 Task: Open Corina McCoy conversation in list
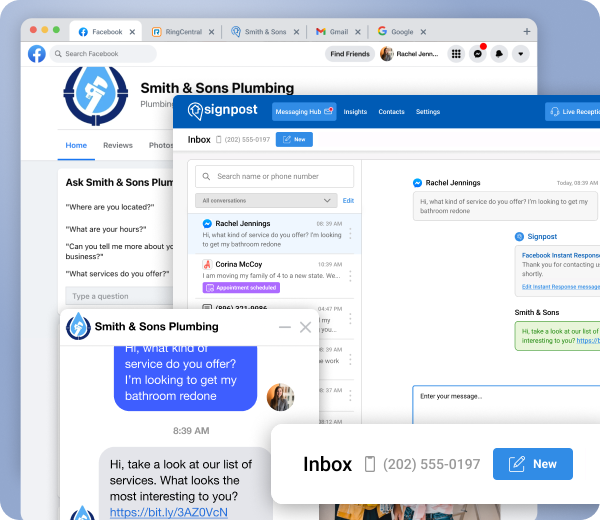click(274, 276)
